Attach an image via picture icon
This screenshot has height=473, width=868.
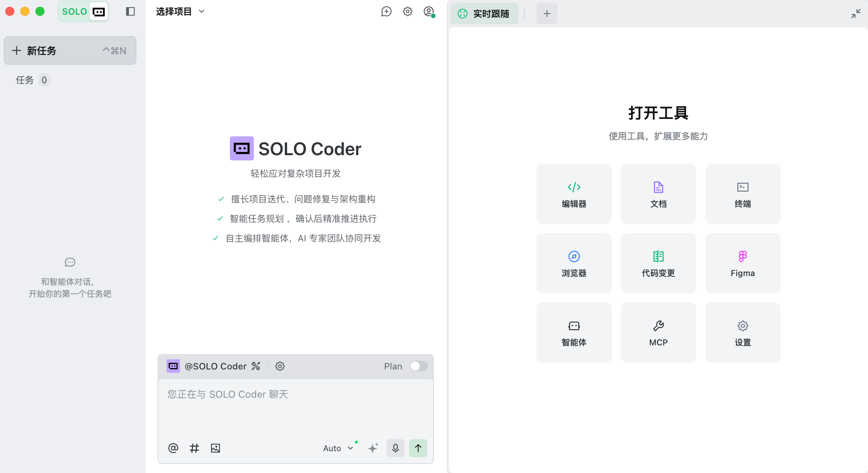pos(215,448)
